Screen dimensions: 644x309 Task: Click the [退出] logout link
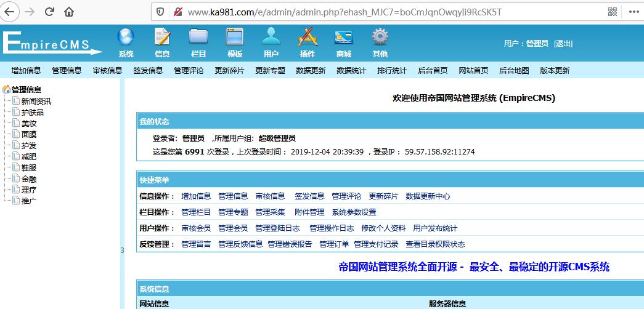(563, 44)
